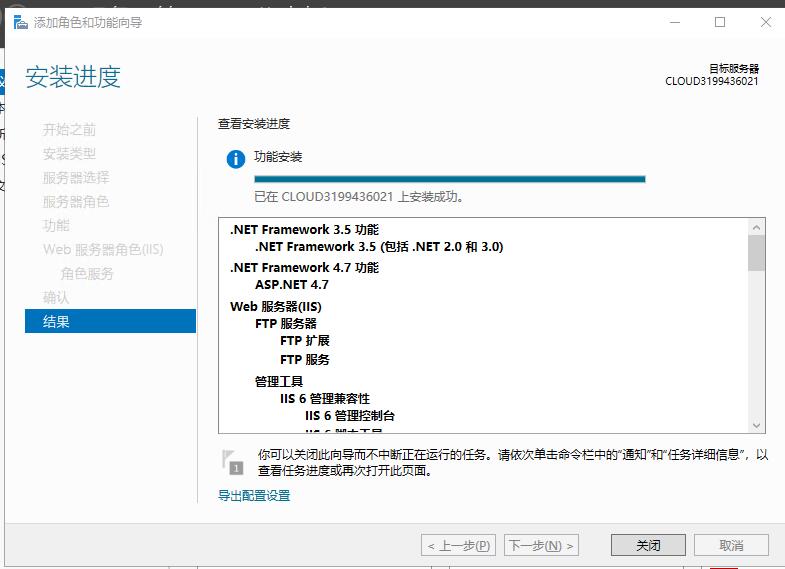785x569 pixels.
Task: Click the 上一步(P) button
Action: pyautogui.click(x=458, y=545)
